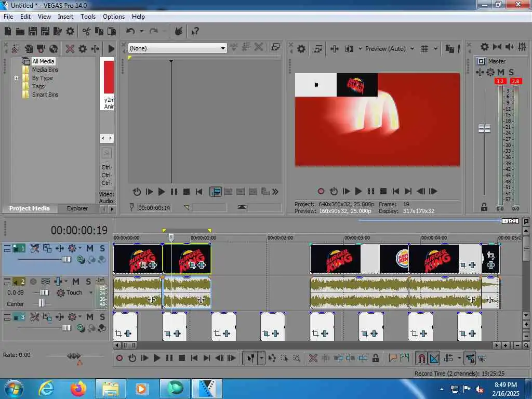Launch Firefox from the Windows taskbar
532x399 pixels.
pos(78,389)
